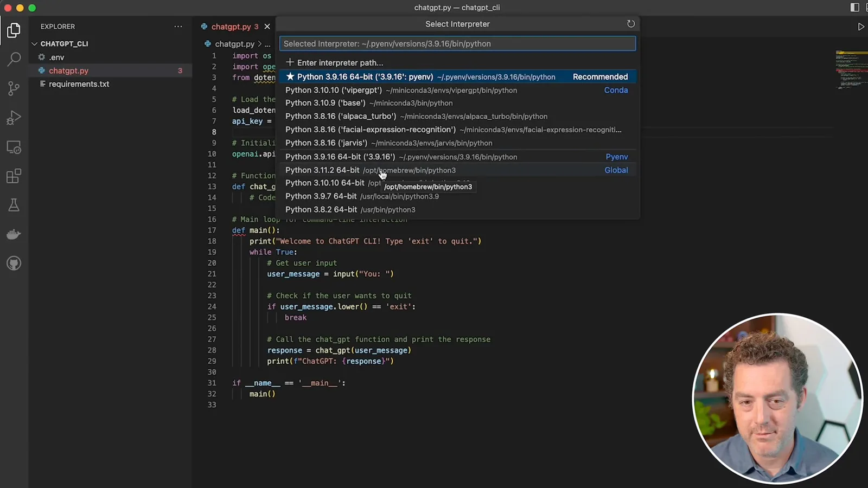This screenshot has width=868, height=488.
Task: Open the Source Control view
Action: 14,88
